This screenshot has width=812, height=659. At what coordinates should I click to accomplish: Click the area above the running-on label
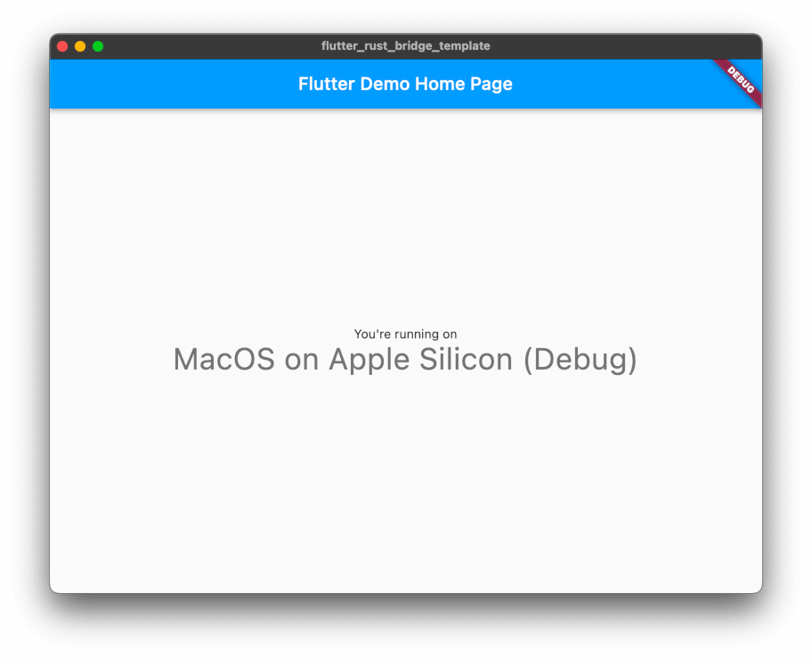[x=405, y=223]
